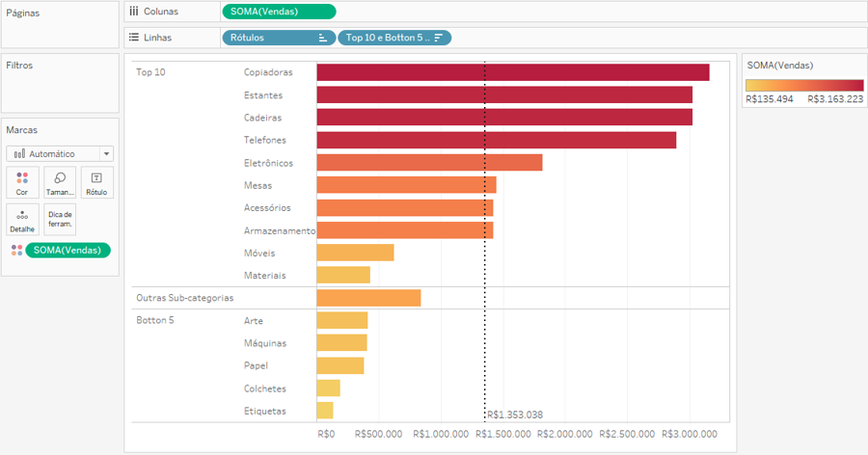Click the Tamanho size marks button
The image size is (868, 455).
60,182
